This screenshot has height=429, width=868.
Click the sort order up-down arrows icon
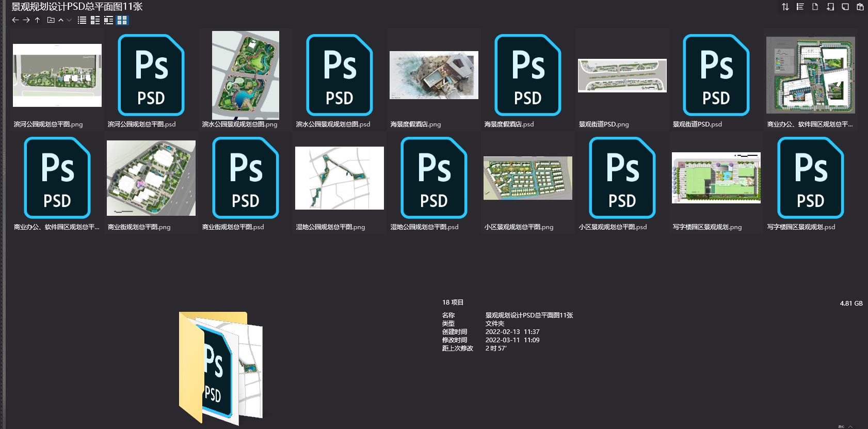pos(785,7)
